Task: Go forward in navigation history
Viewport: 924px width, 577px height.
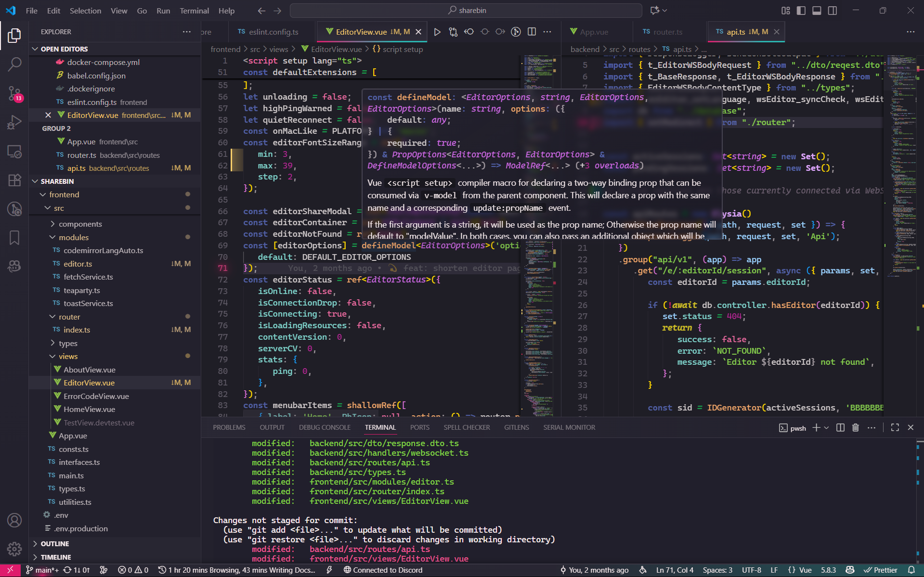Action: 277,11
